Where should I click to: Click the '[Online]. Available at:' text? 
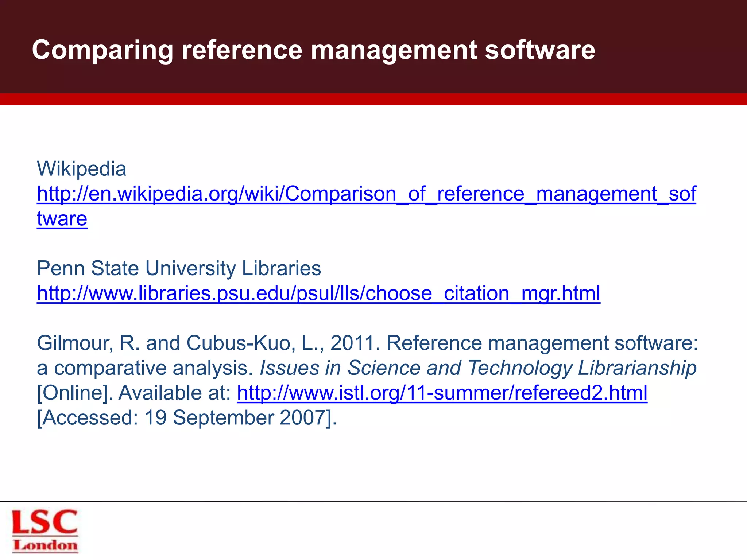point(134,393)
